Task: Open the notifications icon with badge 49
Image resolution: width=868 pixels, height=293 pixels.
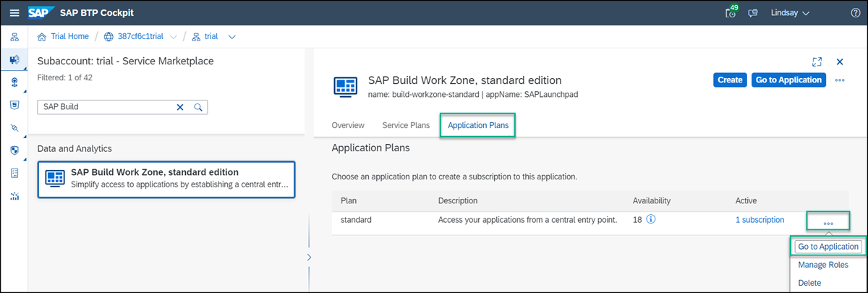Action: pyautogui.click(x=732, y=12)
